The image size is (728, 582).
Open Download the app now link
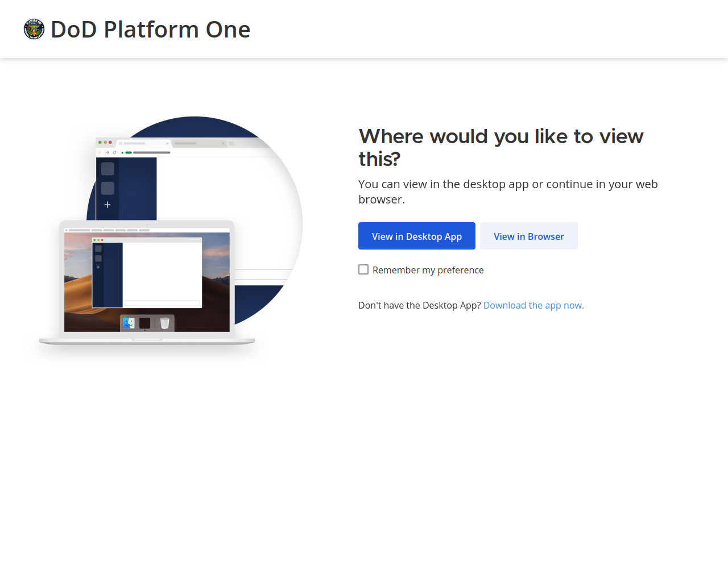[x=533, y=305]
